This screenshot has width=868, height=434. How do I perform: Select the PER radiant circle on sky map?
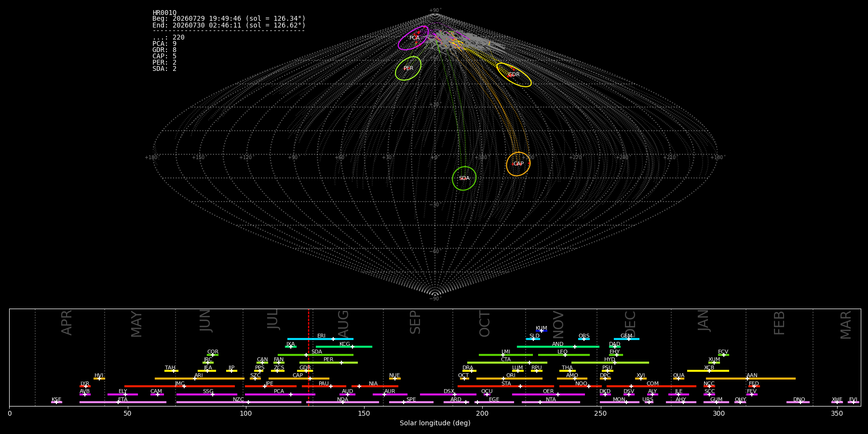click(x=408, y=68)
